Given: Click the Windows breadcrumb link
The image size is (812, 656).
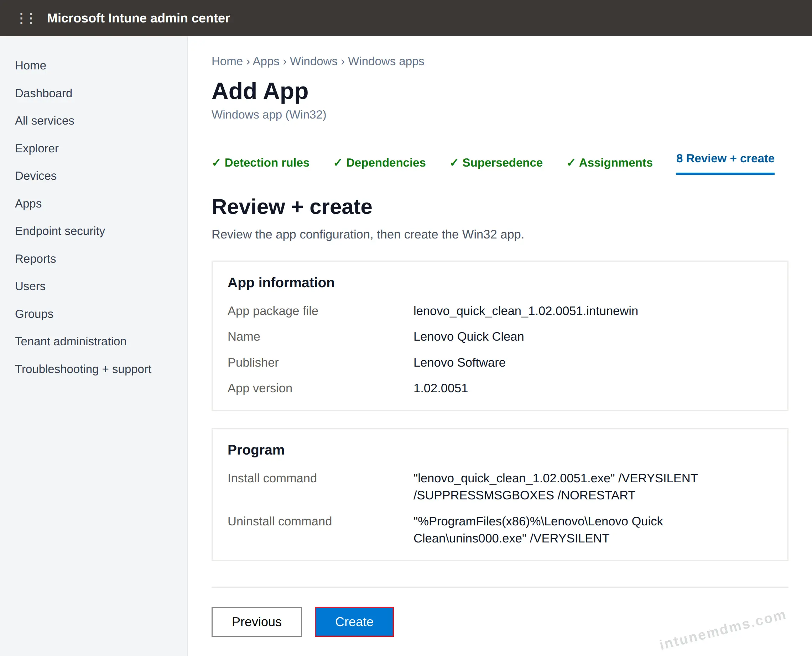Looking at the screenshot, I should click(313, 61).
